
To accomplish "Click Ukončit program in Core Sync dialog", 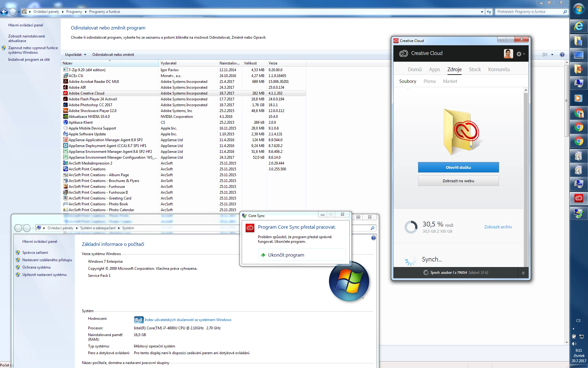I will click(302, 255).
